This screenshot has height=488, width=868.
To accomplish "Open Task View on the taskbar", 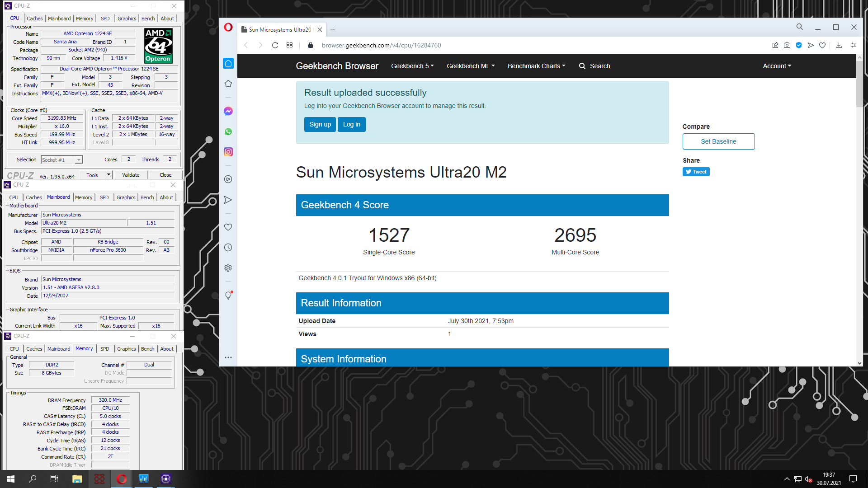I will (54, 479).
